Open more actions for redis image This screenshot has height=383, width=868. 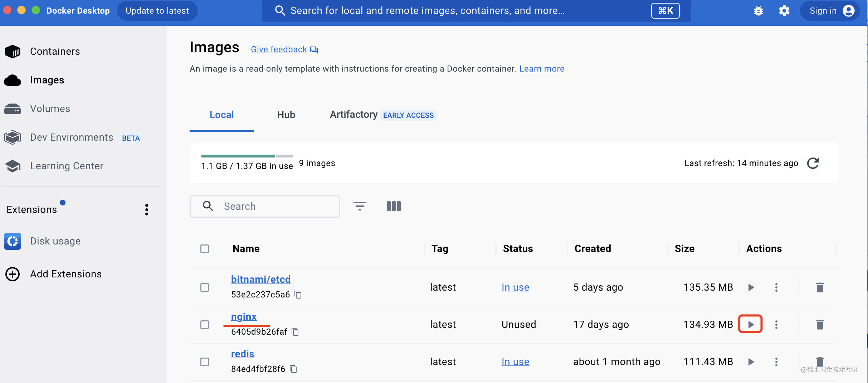click(776, 362)
